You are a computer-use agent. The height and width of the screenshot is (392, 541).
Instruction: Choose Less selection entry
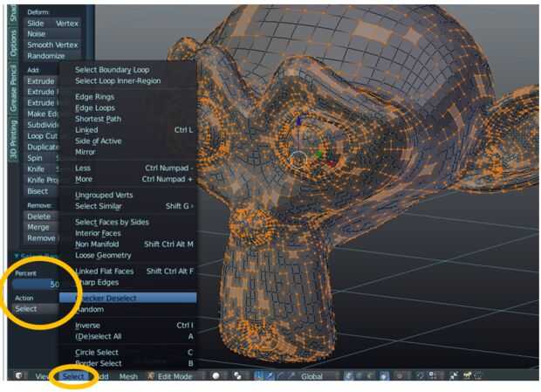tap(127, 168)
